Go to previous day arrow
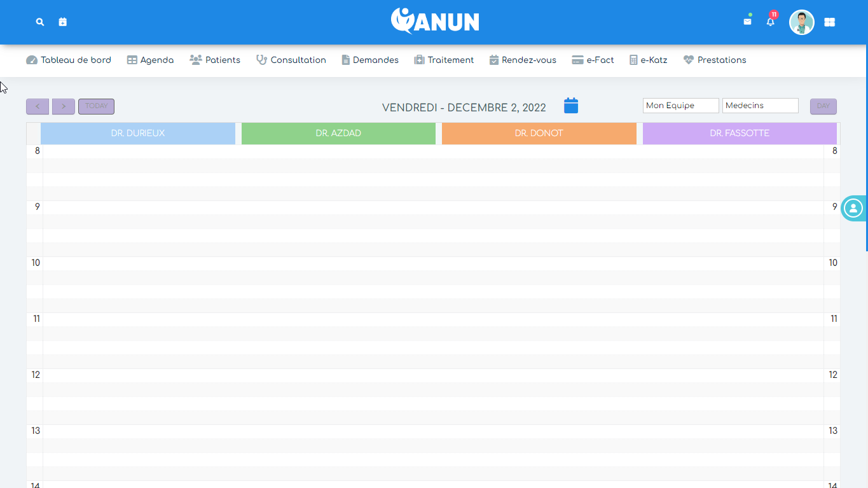The width and height of the screenshot is (868, 488). [x=38, y=106]
